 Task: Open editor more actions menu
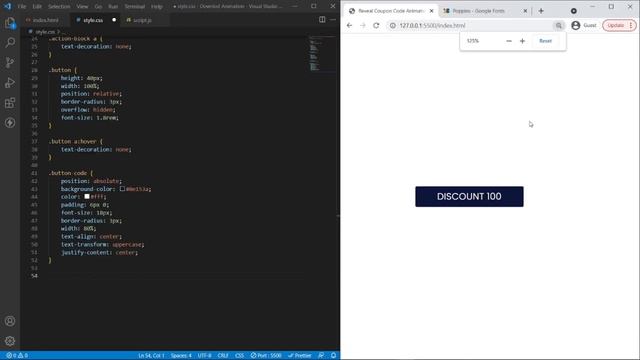(333, 20)
